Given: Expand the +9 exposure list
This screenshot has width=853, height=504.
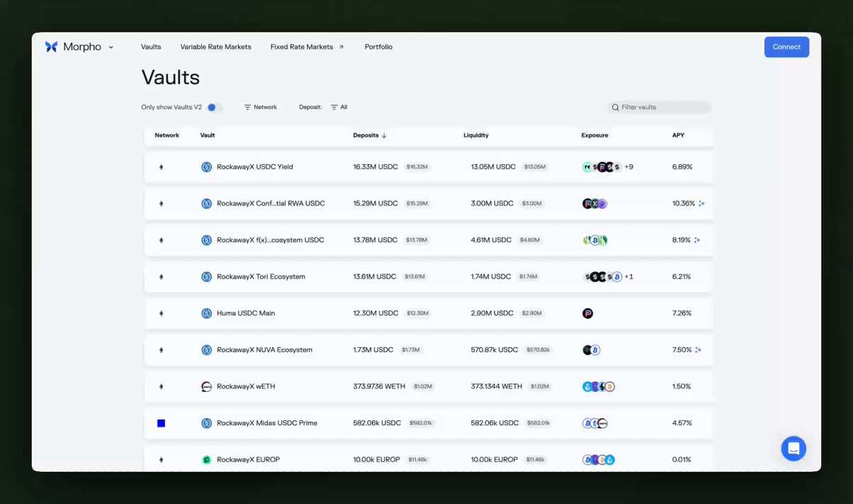Looking at the screenshot, I should [628, 167].
